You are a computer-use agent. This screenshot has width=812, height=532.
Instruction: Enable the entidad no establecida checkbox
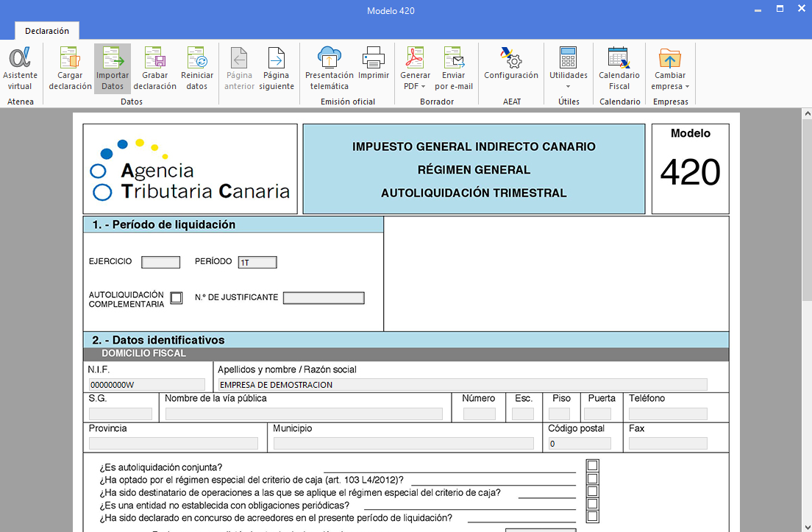[592, 504]
